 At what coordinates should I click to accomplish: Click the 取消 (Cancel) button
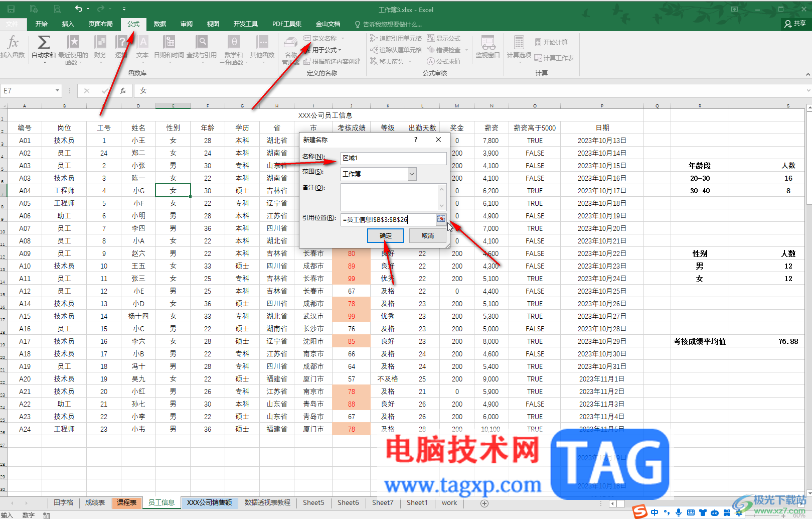428,236
